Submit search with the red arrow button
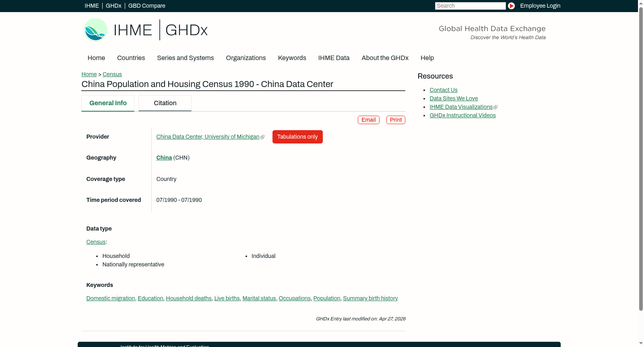644x347 pixels. coord(511,6)
